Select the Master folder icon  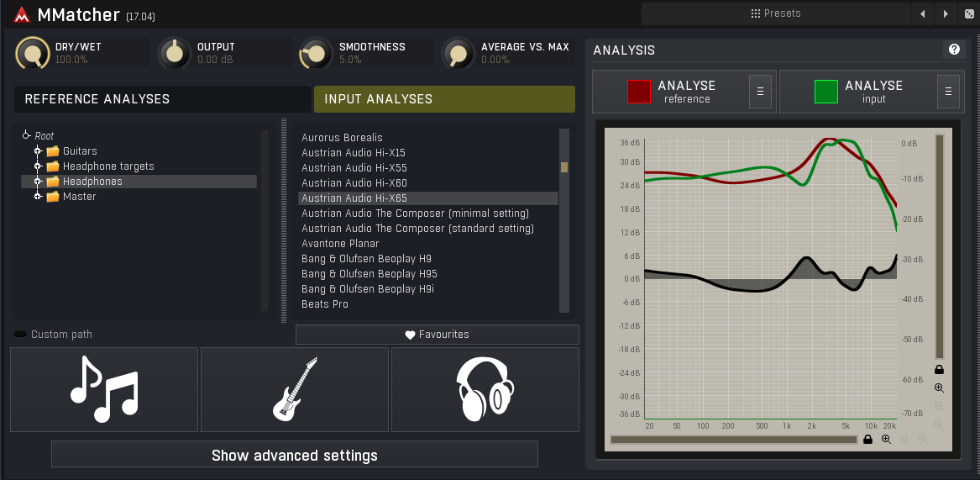click(x=53, y=196)
